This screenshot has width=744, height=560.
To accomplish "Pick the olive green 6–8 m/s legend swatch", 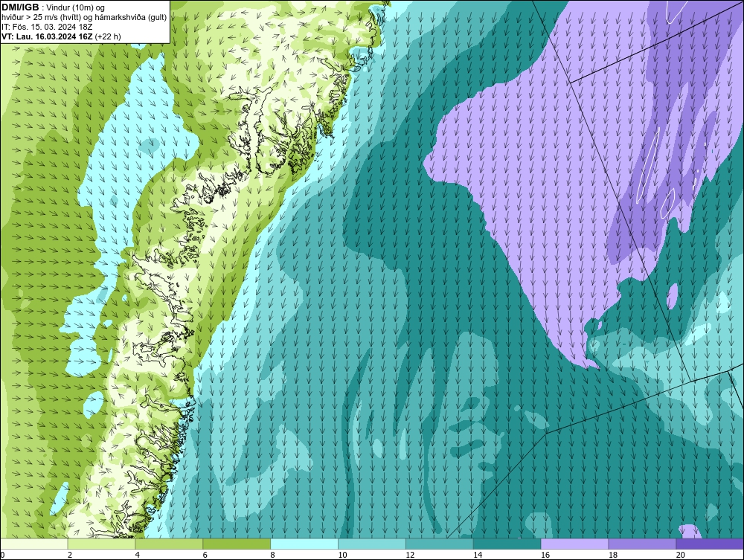I will 237,544.
